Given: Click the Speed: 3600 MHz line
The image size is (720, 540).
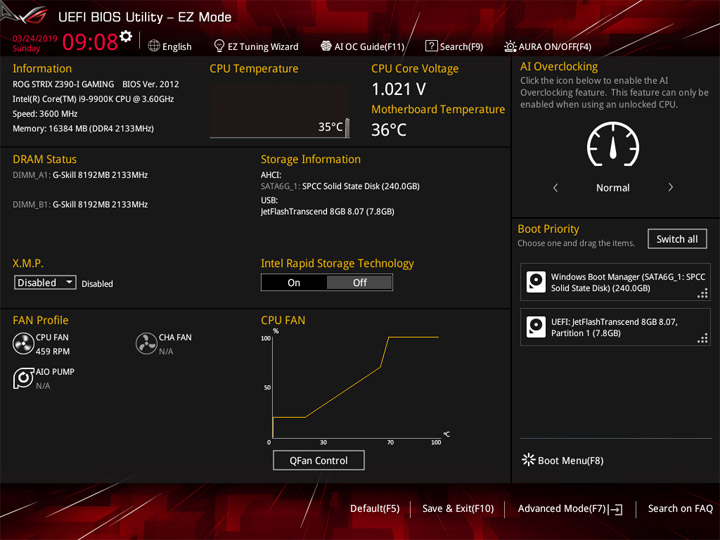Looking at the screenshot, I should point(45,114).
